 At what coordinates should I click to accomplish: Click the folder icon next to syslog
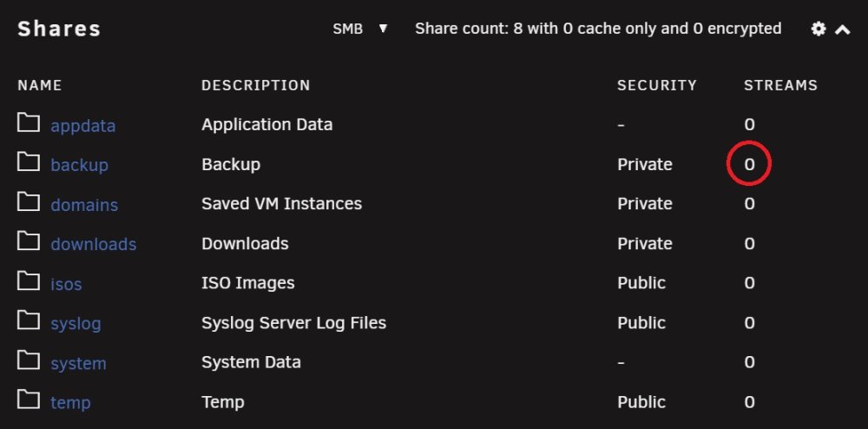pos(29,320)
